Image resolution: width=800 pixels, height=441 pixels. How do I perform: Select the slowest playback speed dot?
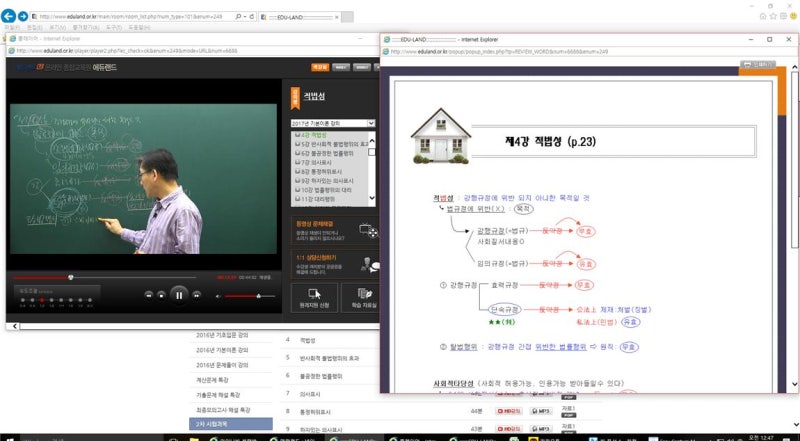(22, 300)
